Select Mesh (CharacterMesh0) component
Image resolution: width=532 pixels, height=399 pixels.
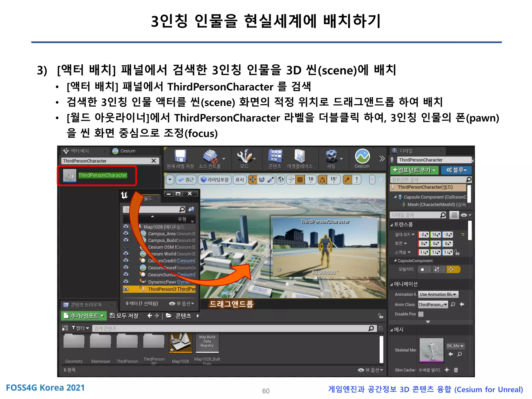coord(436,204)
